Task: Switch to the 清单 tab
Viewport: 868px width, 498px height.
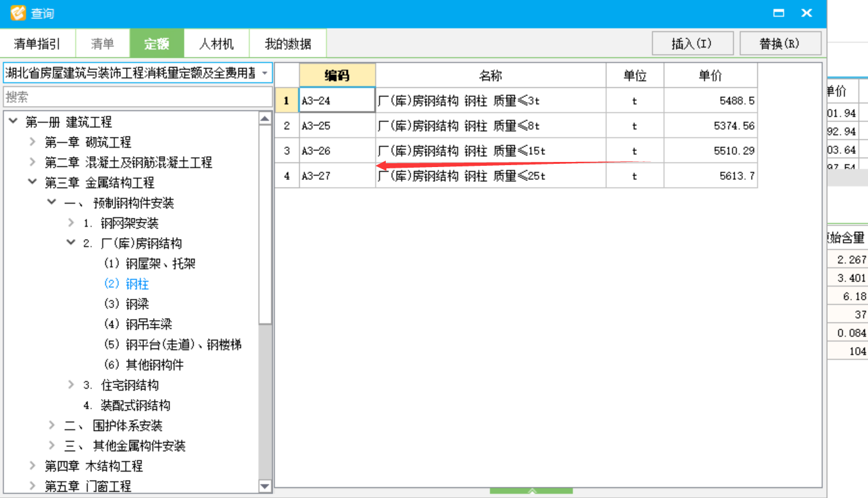Action: (x=103, y=44)
